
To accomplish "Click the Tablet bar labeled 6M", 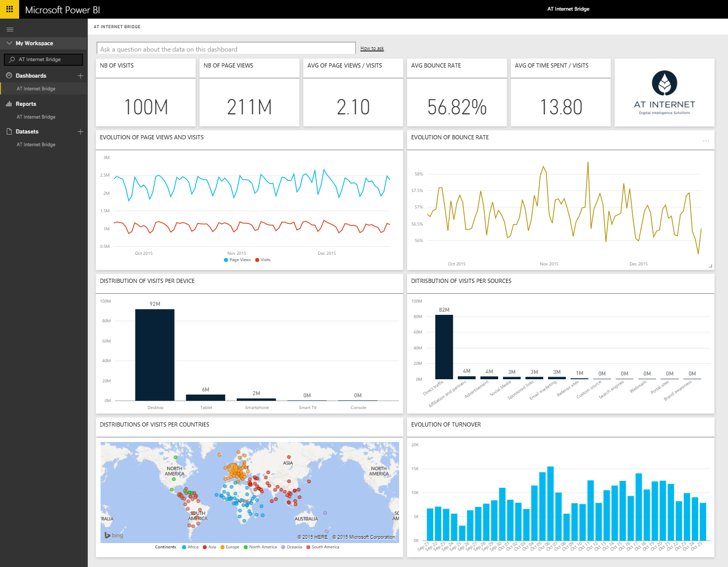I will 205,397.
